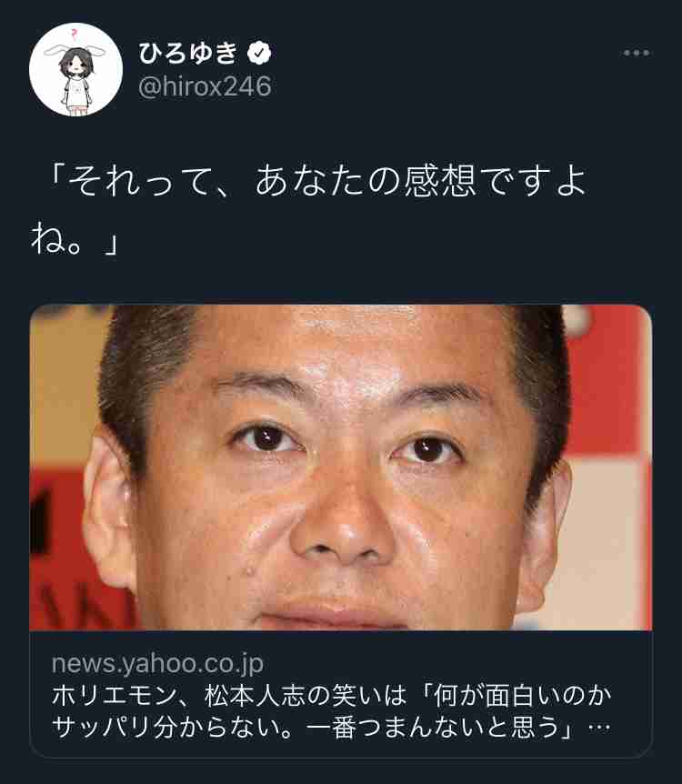Expand the truncated headline ellipsis
The image size is (682, 784).
[x=599, y=728]
